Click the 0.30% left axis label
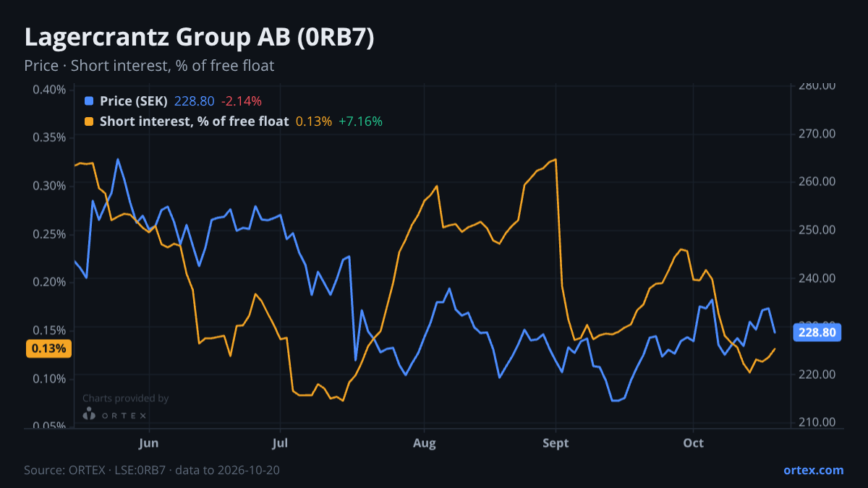Image resolution: width=868 pixels, height=488 pixels. 49,186
